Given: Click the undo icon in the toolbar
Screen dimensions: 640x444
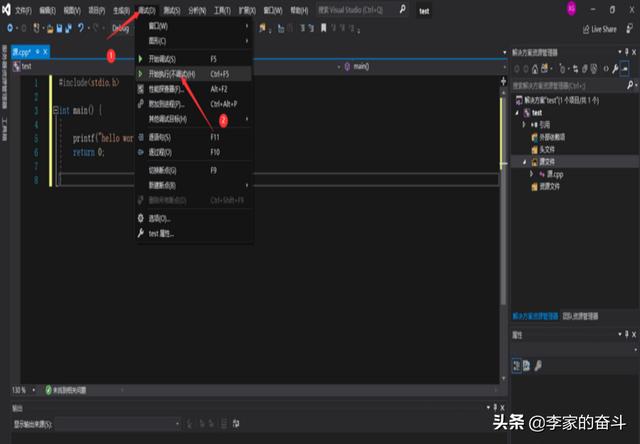Looking at the screenshot, I should [81, 28].
